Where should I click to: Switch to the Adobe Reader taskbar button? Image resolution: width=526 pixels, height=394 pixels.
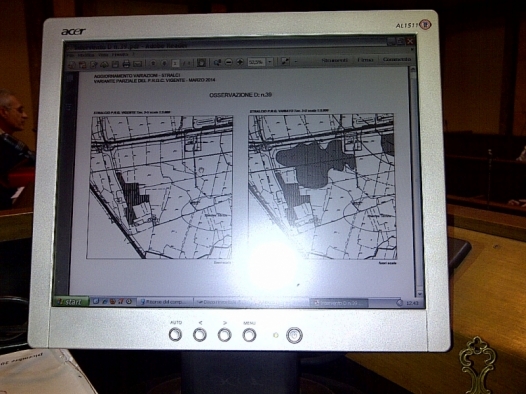339,303
